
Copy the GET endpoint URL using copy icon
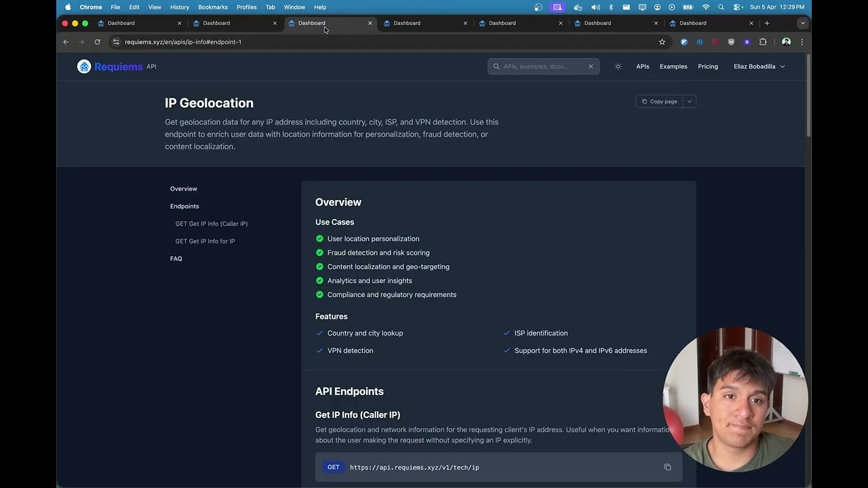click(667, 467)
